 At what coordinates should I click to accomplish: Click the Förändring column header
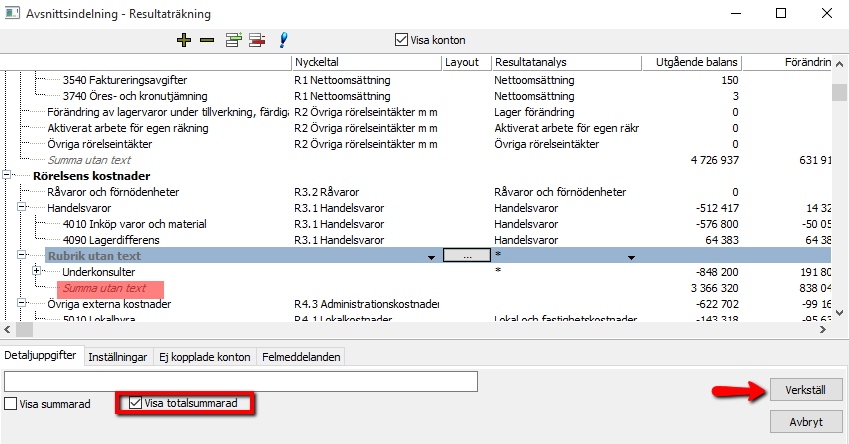coord(787,62)
